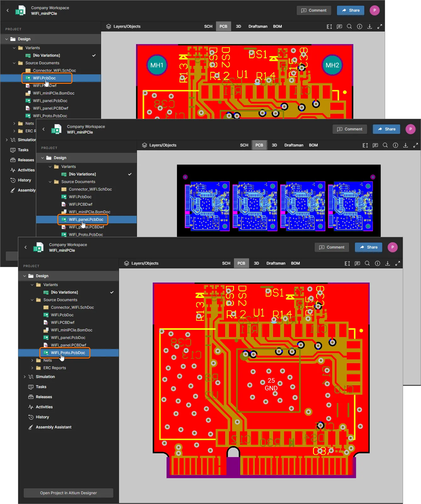Open Layers/Objects panel in middle window
The height and width of the screenshot is (504, 421).
pos(159,145)
